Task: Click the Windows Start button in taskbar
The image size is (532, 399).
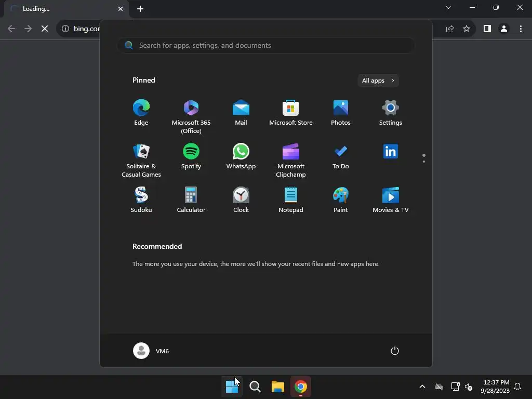Action: tap(232, 387)
